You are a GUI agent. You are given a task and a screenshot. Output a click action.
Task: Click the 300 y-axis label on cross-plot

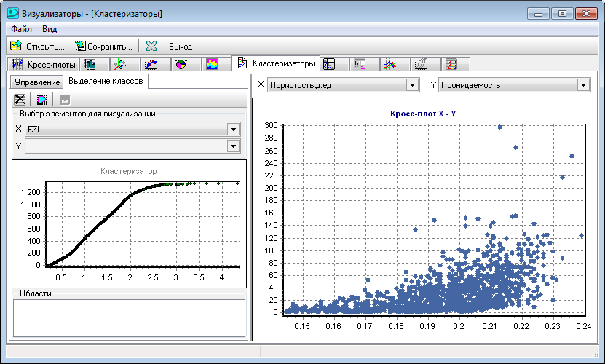click(x=271, y=125)
